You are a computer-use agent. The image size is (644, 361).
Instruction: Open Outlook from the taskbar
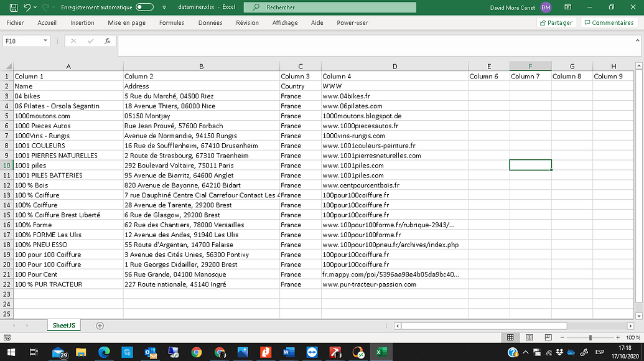[x=151, y=352]
